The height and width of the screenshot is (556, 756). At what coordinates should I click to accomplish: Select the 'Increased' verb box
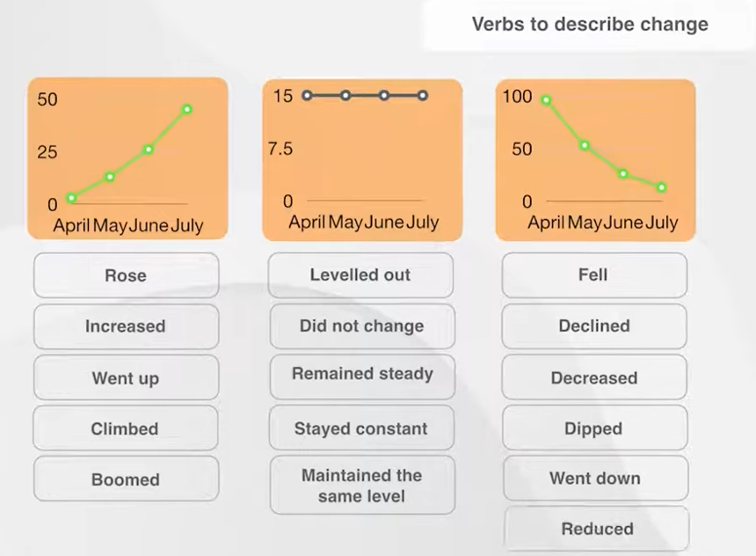126,326
